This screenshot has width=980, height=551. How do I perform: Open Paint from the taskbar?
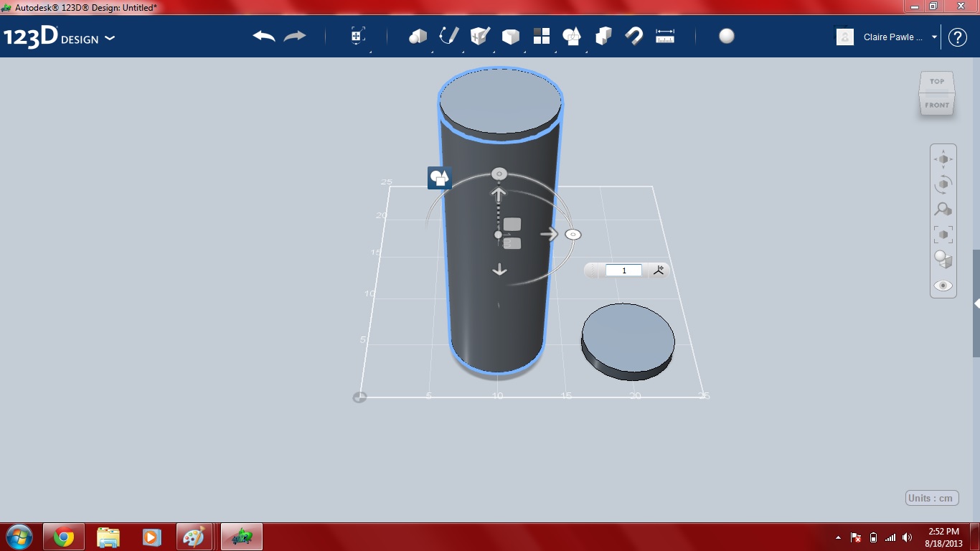coord(194,537)
